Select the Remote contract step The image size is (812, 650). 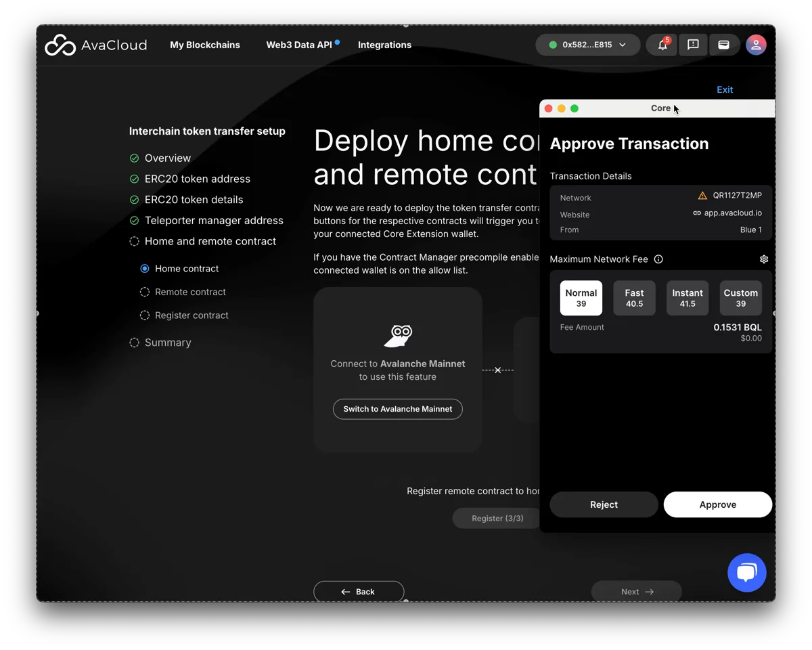183,292
